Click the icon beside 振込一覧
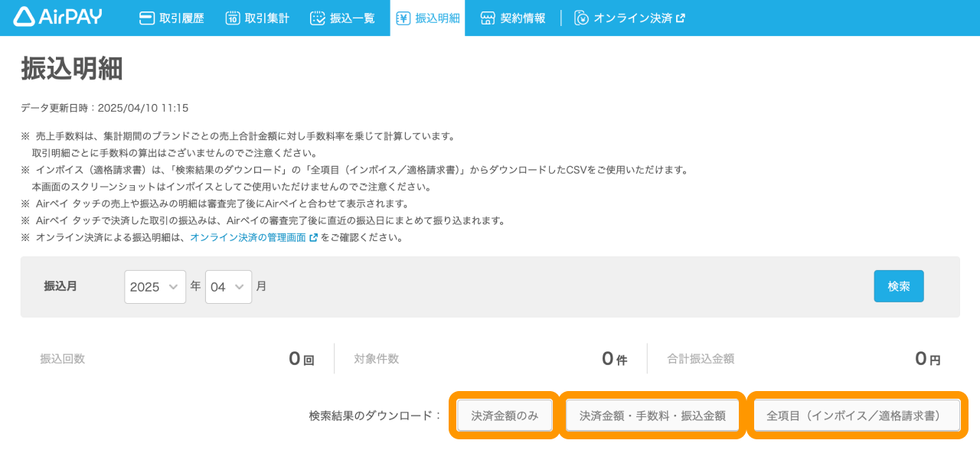 [x=318, y=18]
